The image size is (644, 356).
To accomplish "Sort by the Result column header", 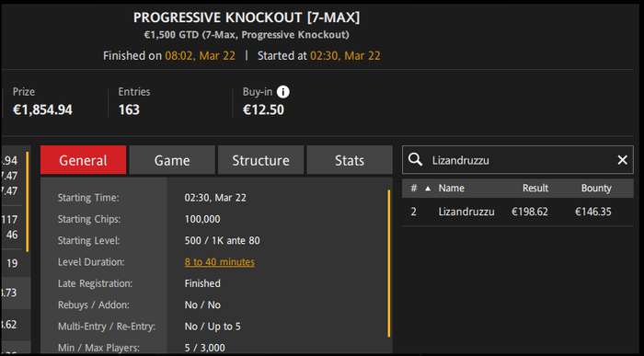I will coord(535,188).
